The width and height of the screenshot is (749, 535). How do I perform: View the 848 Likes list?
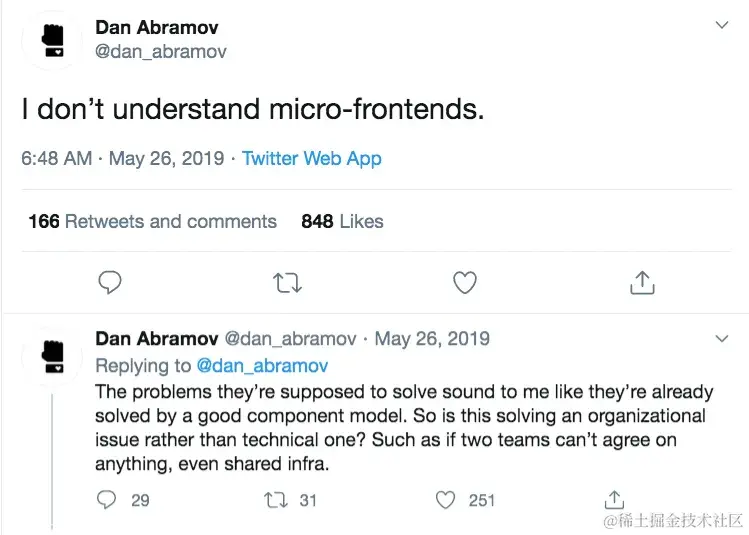coord(342,221)
